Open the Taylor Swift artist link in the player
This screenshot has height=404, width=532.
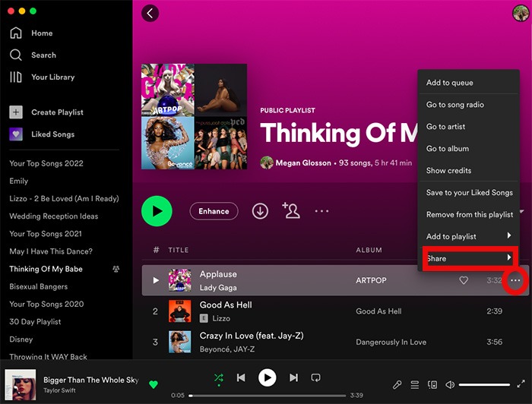click(59, 390)
